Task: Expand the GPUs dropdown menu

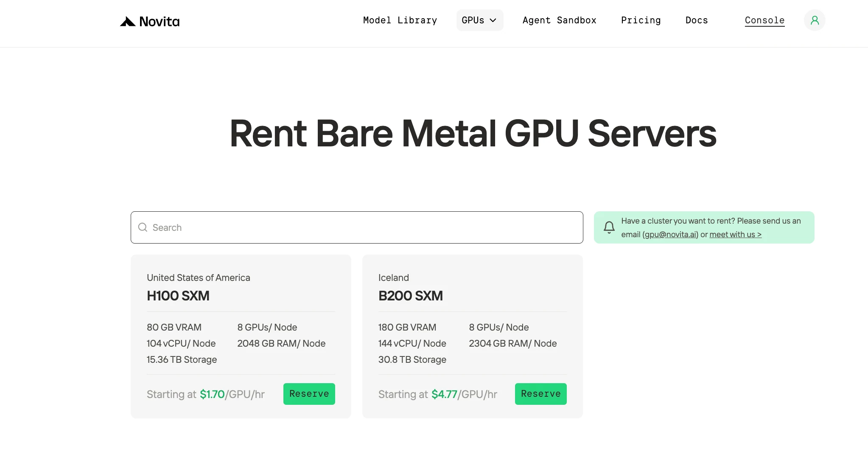Action: (480, 20)
